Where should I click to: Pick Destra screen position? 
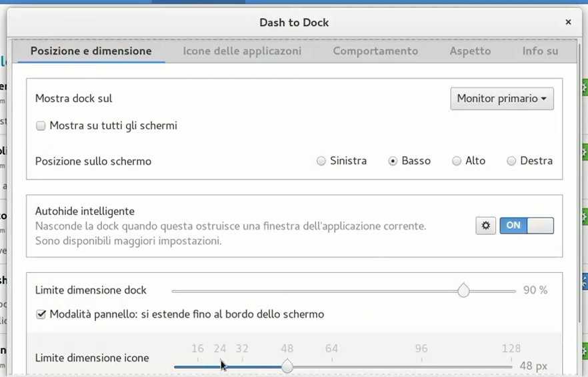[511, 161]
